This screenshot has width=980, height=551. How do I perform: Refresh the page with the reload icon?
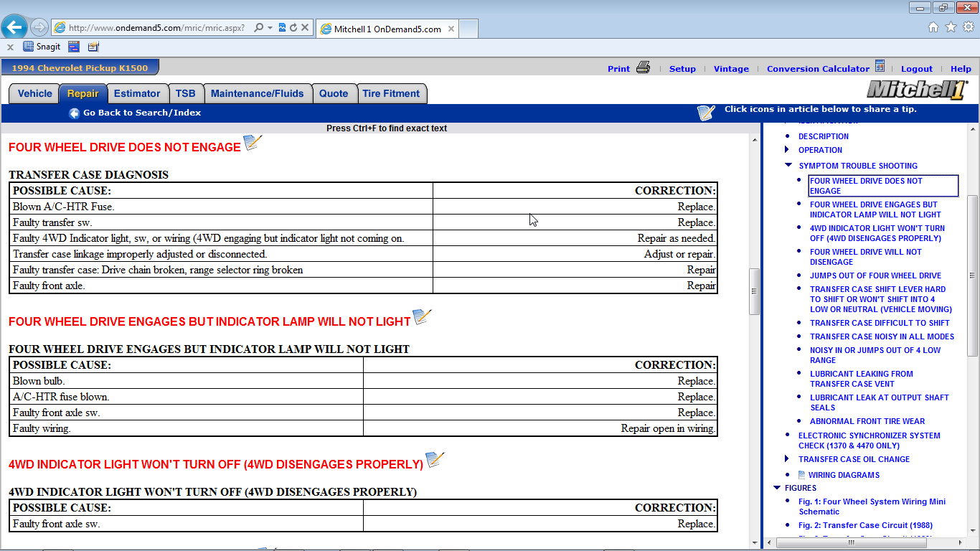coord(293,28)
